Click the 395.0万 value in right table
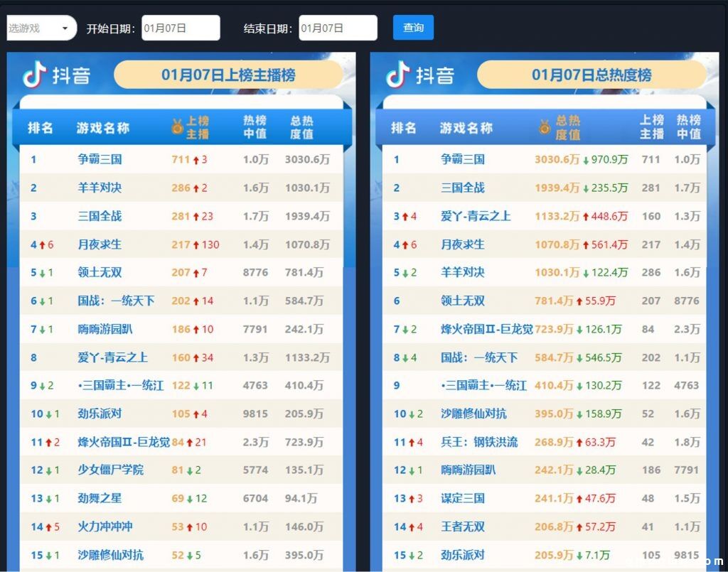The height and width of the screenshot is (572, 728). 554,414
